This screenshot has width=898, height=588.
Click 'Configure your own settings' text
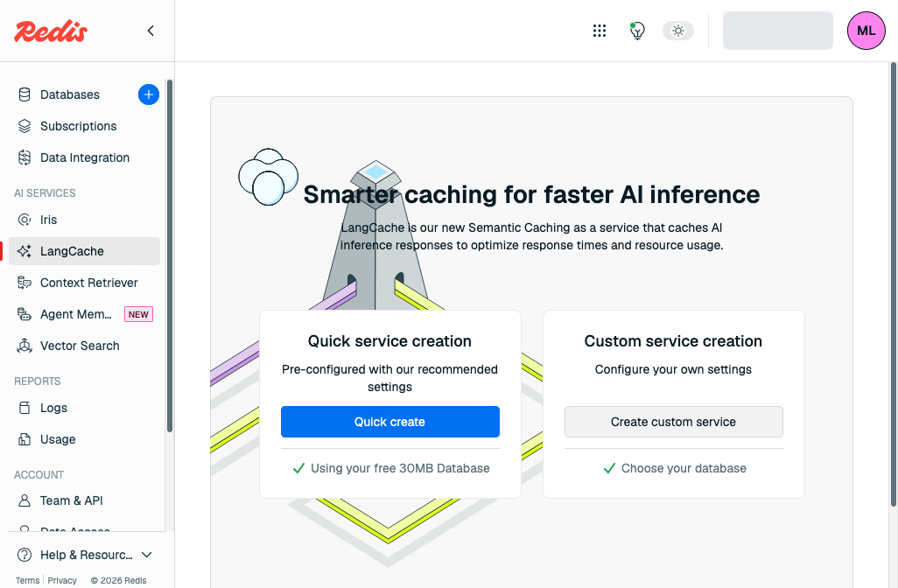(x=673, y=369)
